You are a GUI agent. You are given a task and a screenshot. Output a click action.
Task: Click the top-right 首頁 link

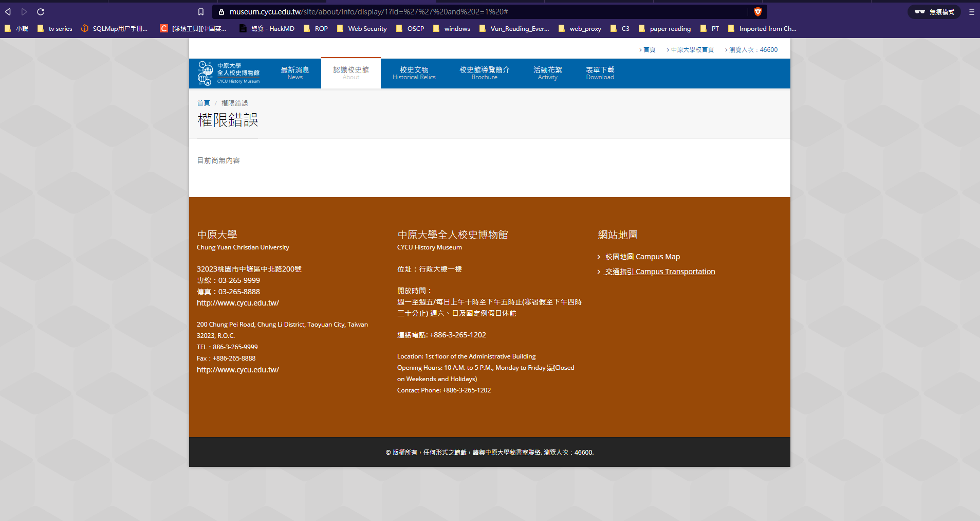(x=649, y=50)
